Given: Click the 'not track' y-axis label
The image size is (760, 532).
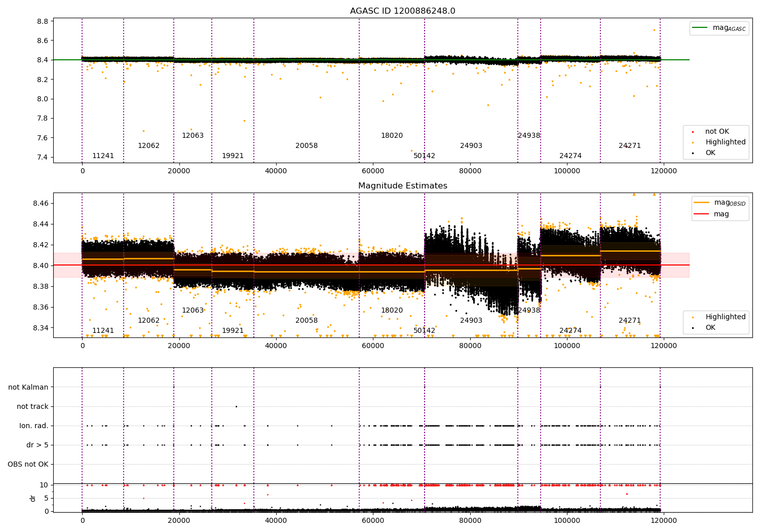Looking at the screenshot, I should pos(32,406).
